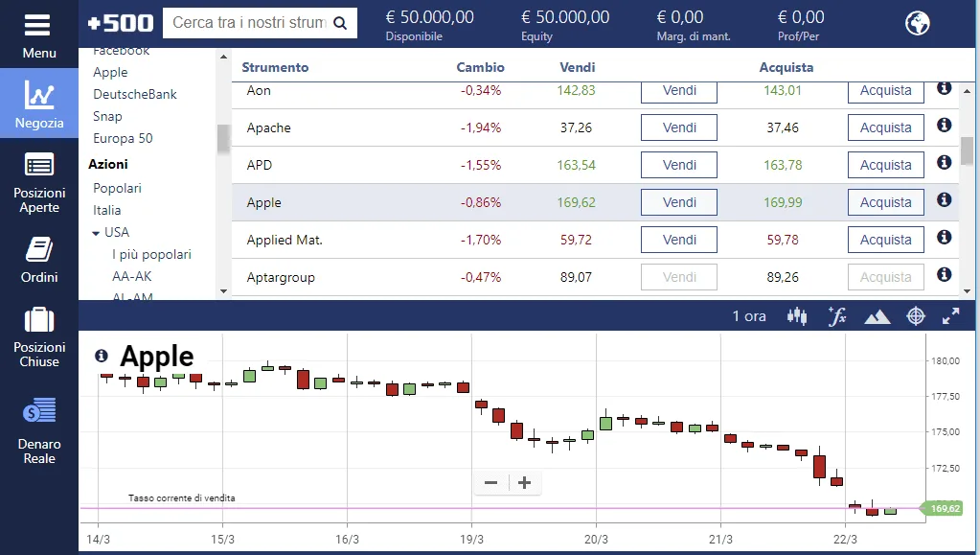Click the 169,62 current price tag
The height and width of the screenshot is (555, 980).
click(x=943, y=509)
